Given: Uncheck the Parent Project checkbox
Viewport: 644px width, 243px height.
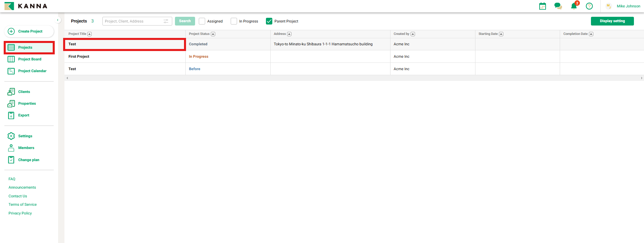Looking at the screenshot, I should 269,21.
